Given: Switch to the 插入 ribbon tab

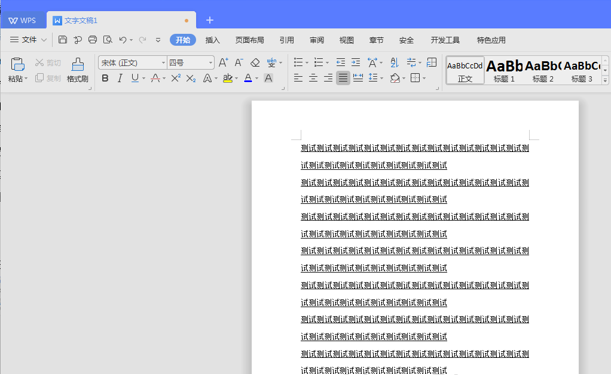Looking at the screenshot, I should click(213, 40).
